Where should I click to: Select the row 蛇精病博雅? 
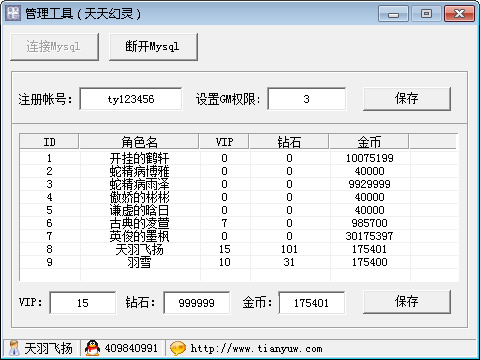pyautogui.click(x=239, y=171)
